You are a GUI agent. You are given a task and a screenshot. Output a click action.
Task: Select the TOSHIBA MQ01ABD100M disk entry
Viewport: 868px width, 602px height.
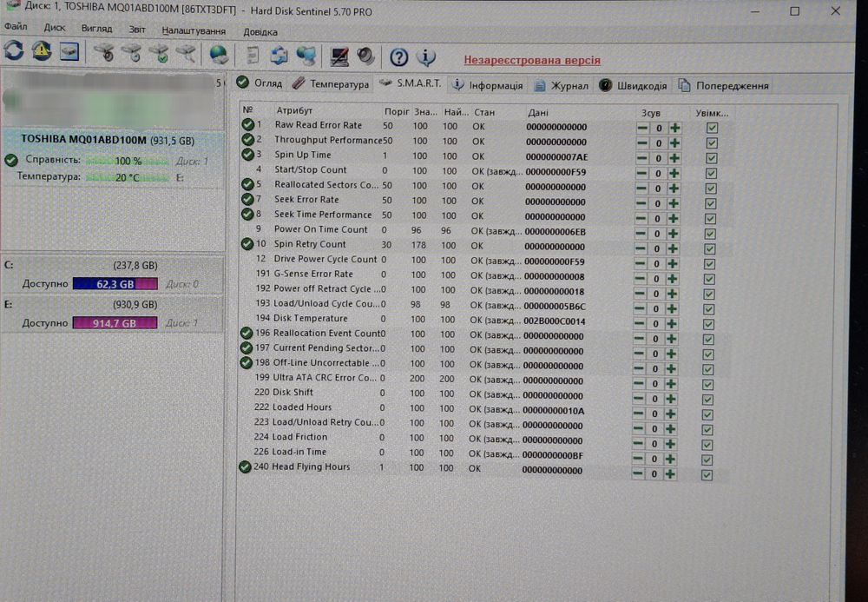112,160
